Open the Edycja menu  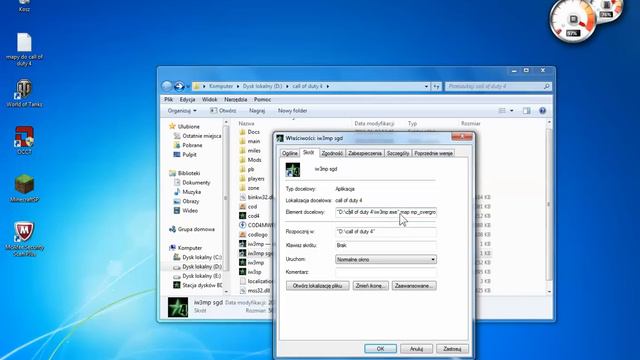[187, 99]
